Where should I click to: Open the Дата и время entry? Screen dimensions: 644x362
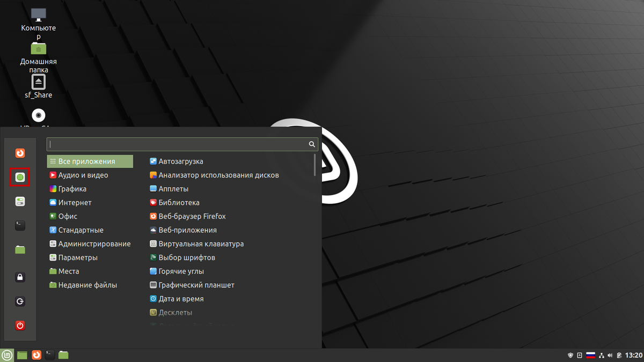(x=230, y=299)
